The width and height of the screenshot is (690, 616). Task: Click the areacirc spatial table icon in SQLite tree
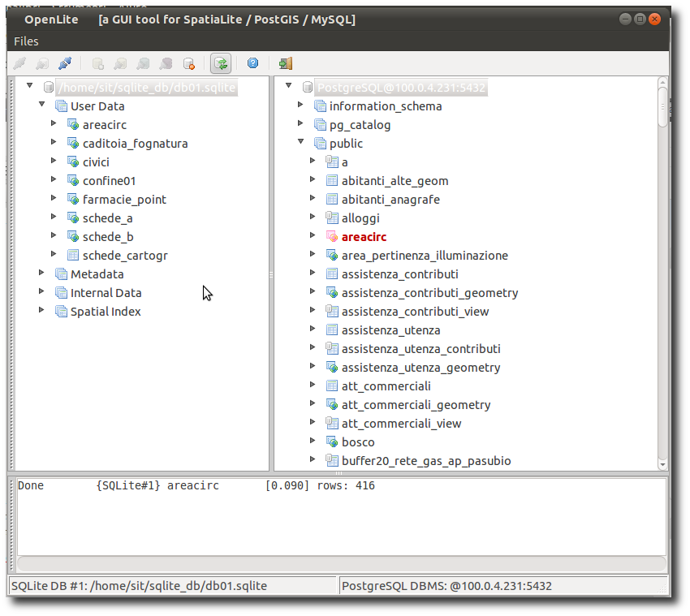pyautogui.click(x=73, y=125)
